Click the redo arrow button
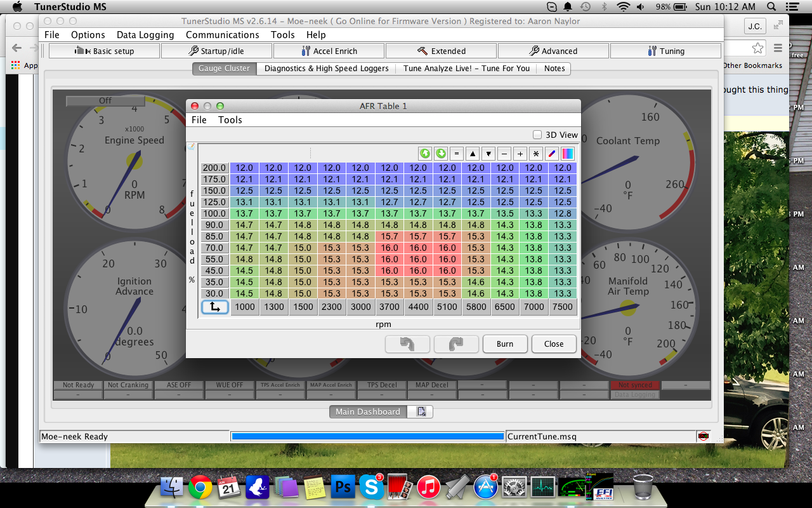This screenshot has height=508, width=812. (455, 344)
